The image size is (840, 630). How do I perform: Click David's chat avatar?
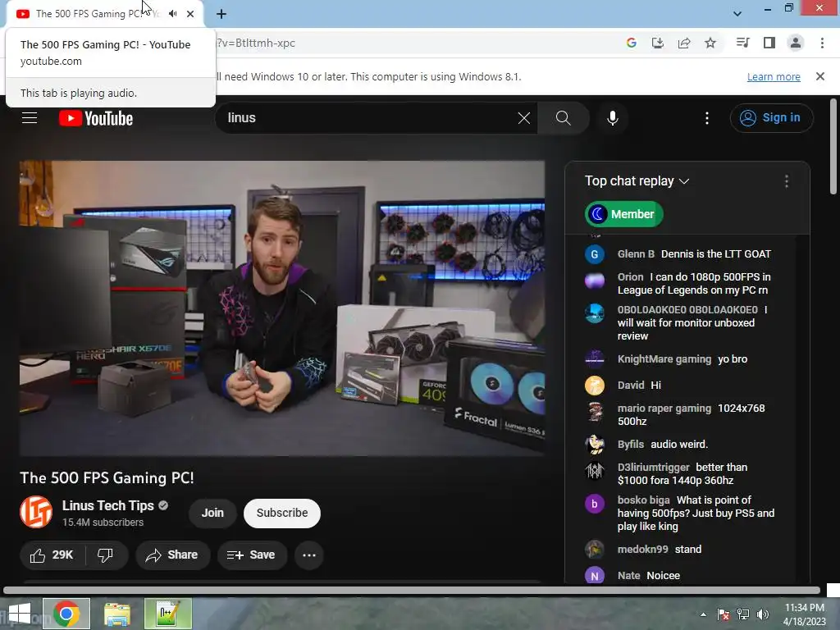595,386
